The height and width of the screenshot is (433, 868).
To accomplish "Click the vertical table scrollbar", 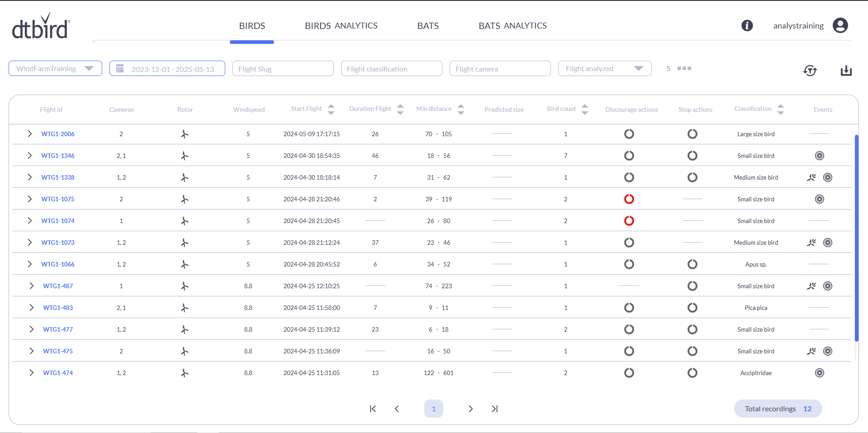I will pyautogui.click(x=856, y=238).
